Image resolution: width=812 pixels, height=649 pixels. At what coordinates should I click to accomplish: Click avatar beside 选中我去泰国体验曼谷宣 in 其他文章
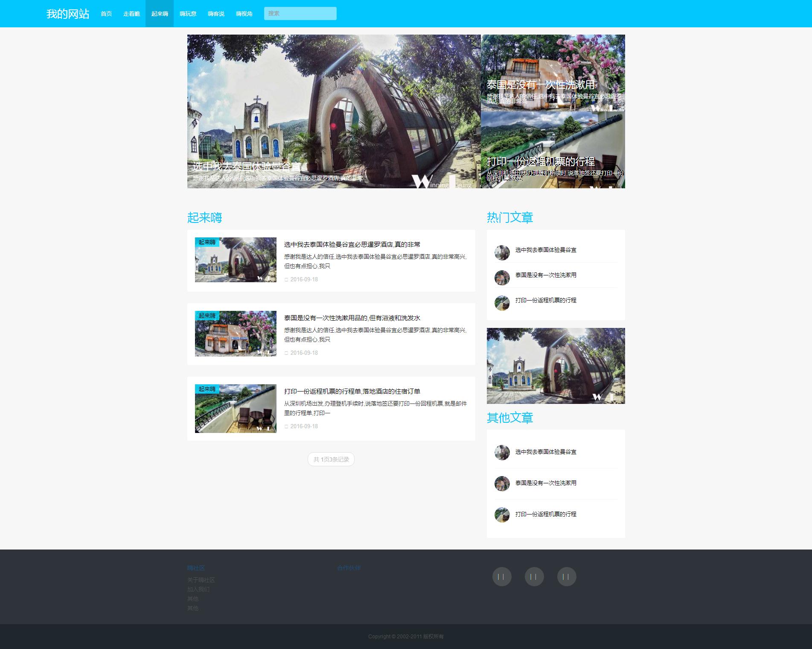click(502, 453)
